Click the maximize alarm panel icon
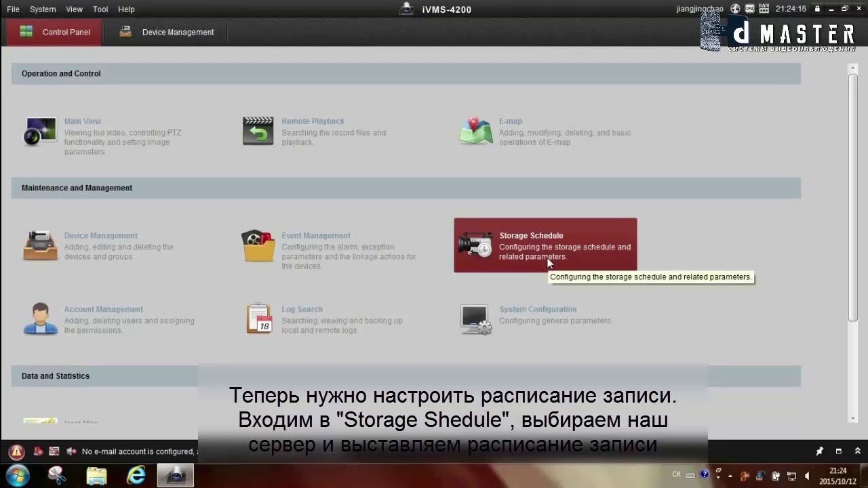Screen dimensions: 868x488 click(x=838, y=451)
